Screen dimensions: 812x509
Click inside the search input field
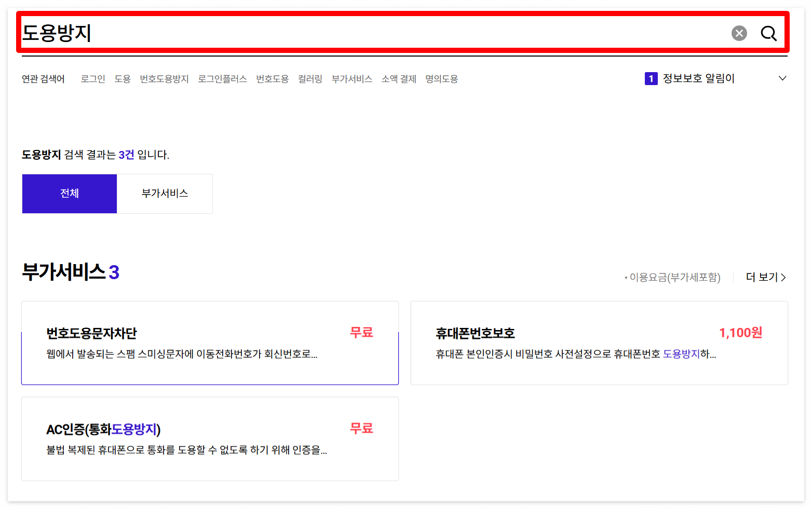363,33
